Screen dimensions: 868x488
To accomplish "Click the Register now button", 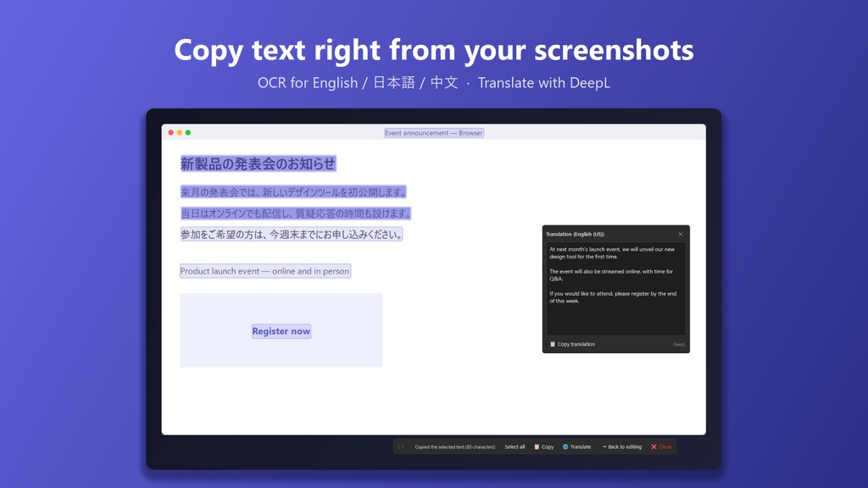I will tap(281, 331).
